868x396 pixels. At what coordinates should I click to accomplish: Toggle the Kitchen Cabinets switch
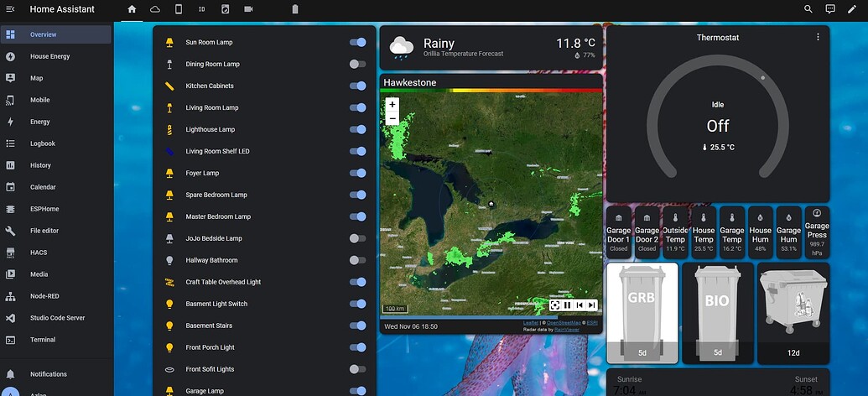357,86
